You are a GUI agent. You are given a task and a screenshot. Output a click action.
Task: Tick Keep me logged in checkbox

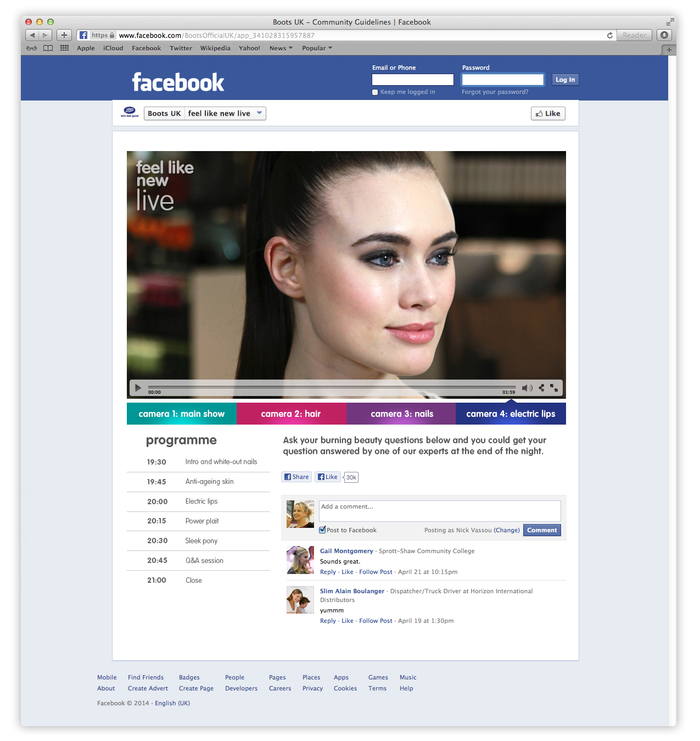(x=375, y=92)
